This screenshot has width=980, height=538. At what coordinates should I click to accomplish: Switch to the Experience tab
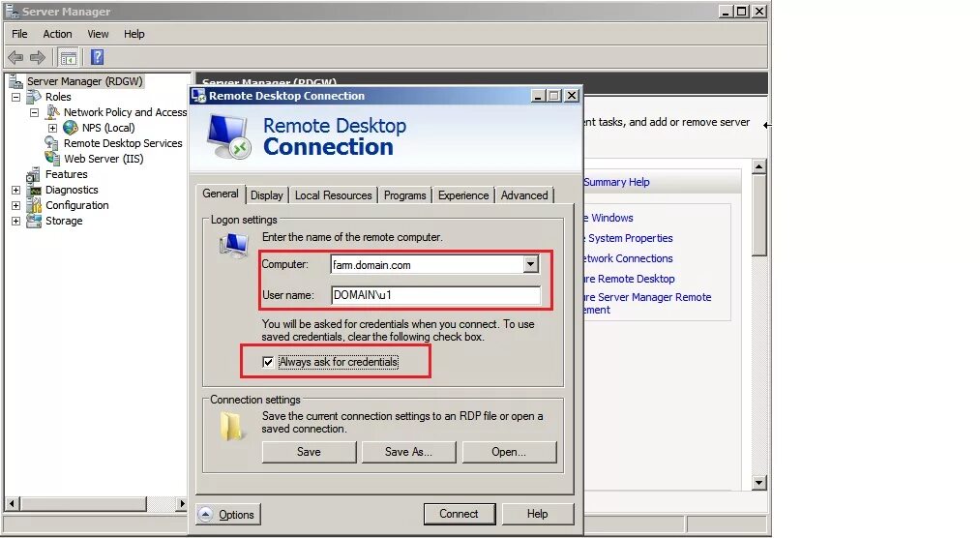[463, 195]
